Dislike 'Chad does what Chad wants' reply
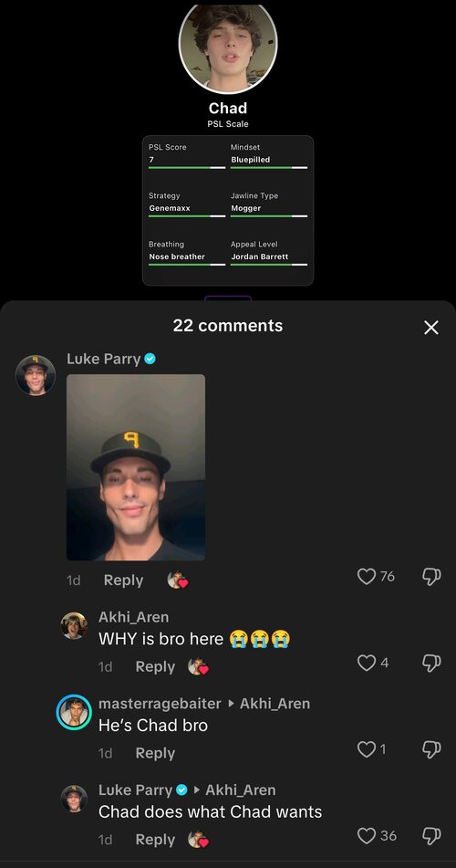The height and width of the screenshot is (868, 456). [431, 835]
